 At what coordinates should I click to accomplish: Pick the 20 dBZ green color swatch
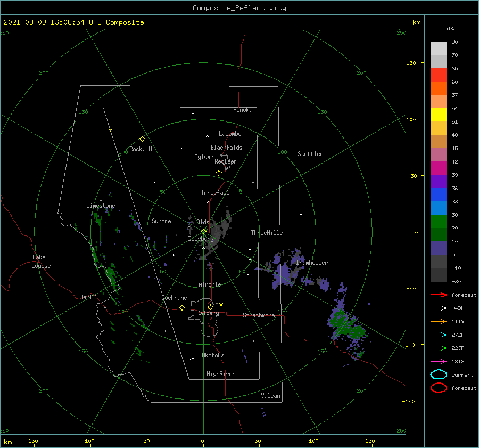tap(439, 222)
